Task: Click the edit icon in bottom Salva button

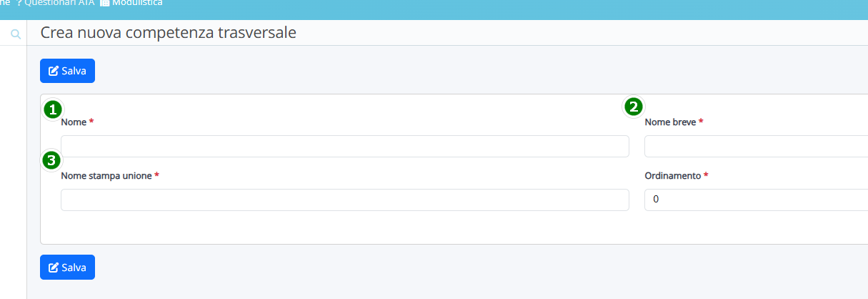Action: pyautogui.click(x=53, y=268)
